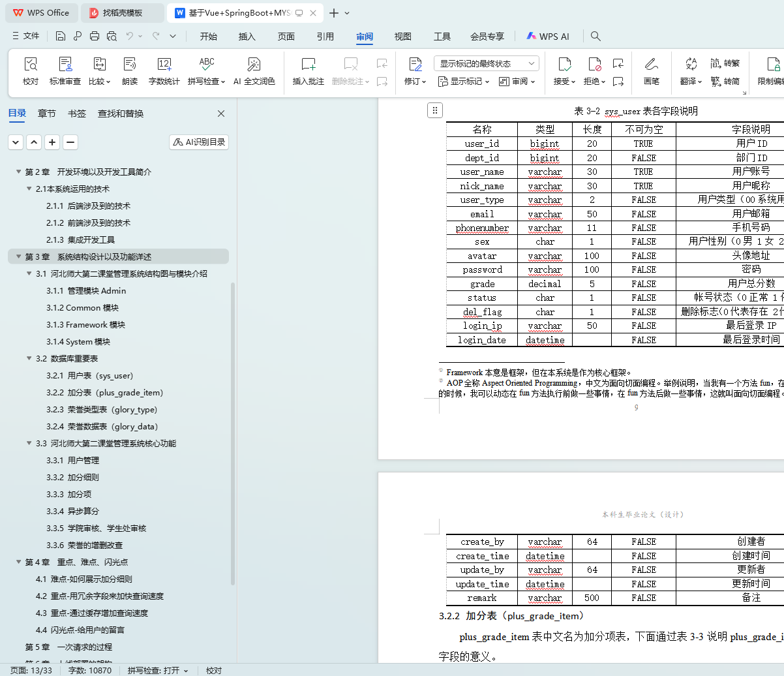This screenshot has width=784, height=676.
Task: Run 拼写检查 spell check
Action: [x=206, y=71]
